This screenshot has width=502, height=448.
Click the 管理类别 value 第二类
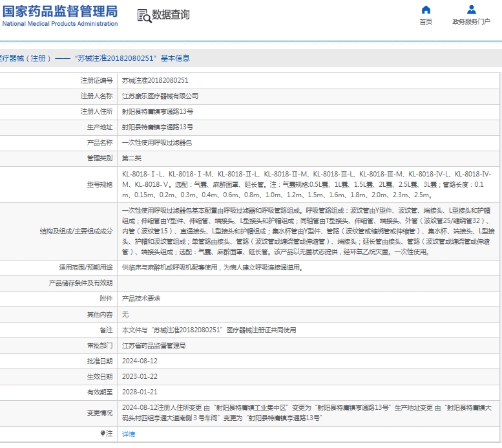tap(132, 158)
